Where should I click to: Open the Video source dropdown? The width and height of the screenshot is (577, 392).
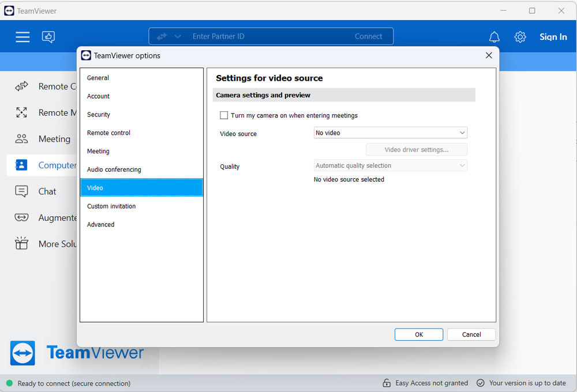click(391, 133)
